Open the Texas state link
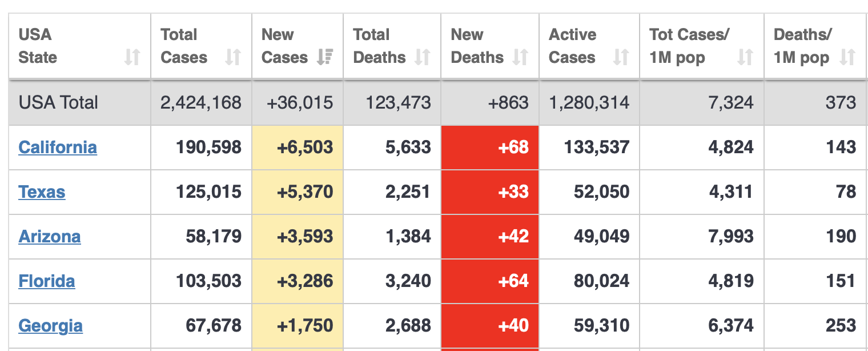The height and width of the screenshot is (351, 868). click(x=42, y=192)
